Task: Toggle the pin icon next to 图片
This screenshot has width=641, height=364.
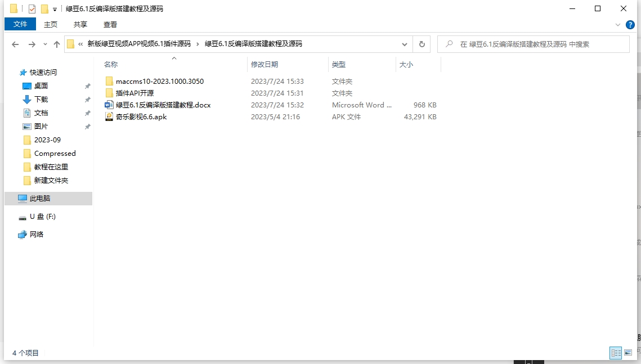Action: click(87, 127)
